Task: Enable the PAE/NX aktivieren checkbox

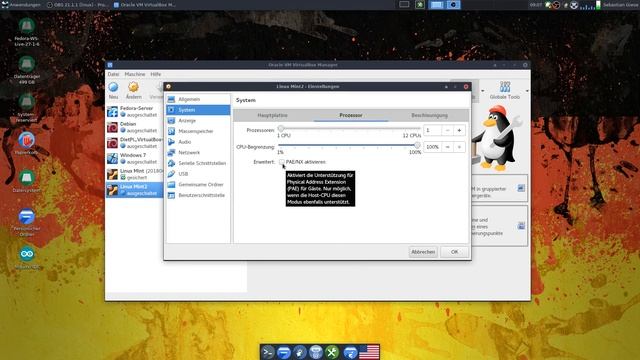Action: coord(282,162)
